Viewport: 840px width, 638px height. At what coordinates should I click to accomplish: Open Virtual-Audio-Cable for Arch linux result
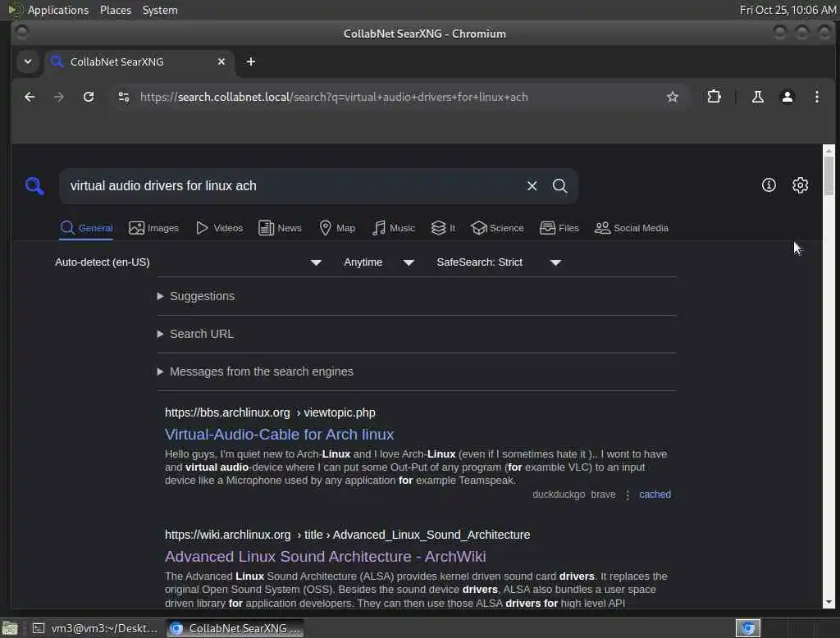[x=279, y=434]
